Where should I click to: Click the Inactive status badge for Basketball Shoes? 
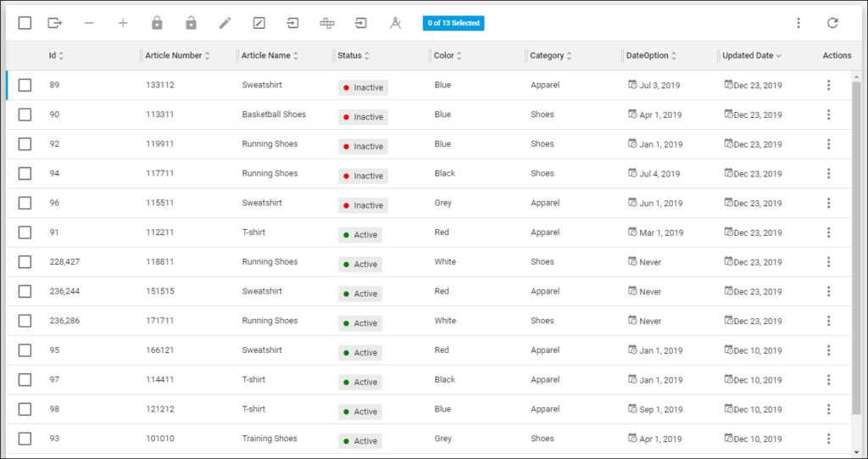coord(363,117)
